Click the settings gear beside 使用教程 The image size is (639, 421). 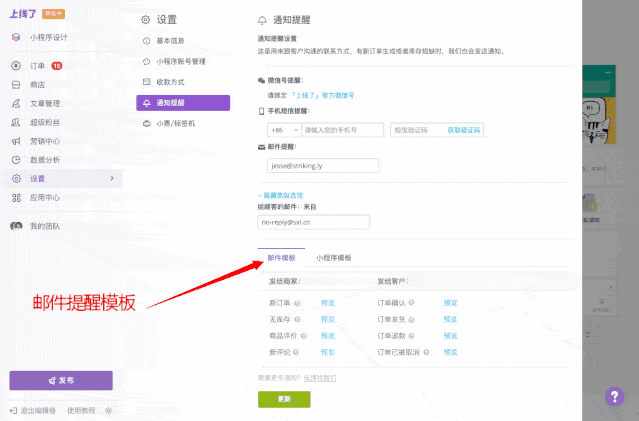[x=108, y=411]
